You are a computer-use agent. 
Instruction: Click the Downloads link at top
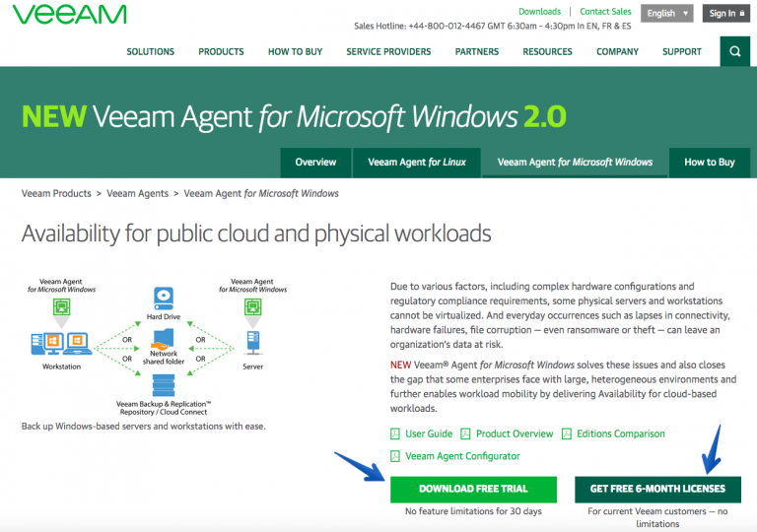[540, 12]
